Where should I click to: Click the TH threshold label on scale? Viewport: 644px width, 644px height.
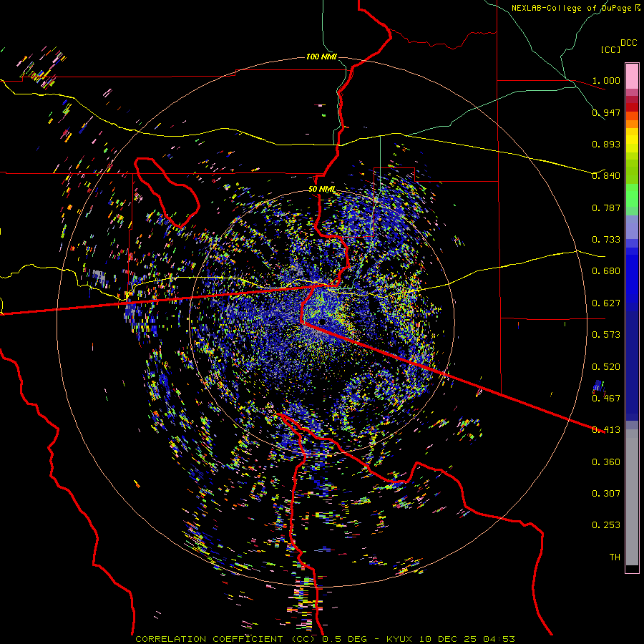(615, 557)
